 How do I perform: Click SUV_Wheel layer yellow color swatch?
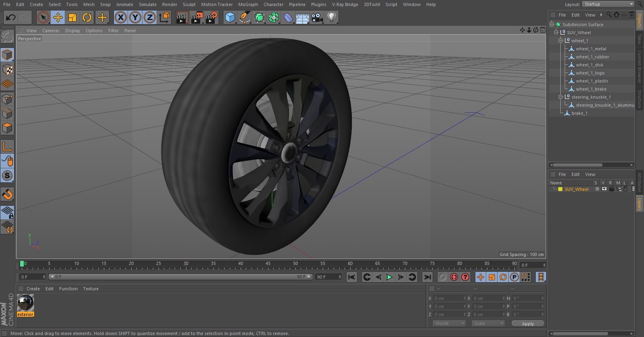pos(560,189)
